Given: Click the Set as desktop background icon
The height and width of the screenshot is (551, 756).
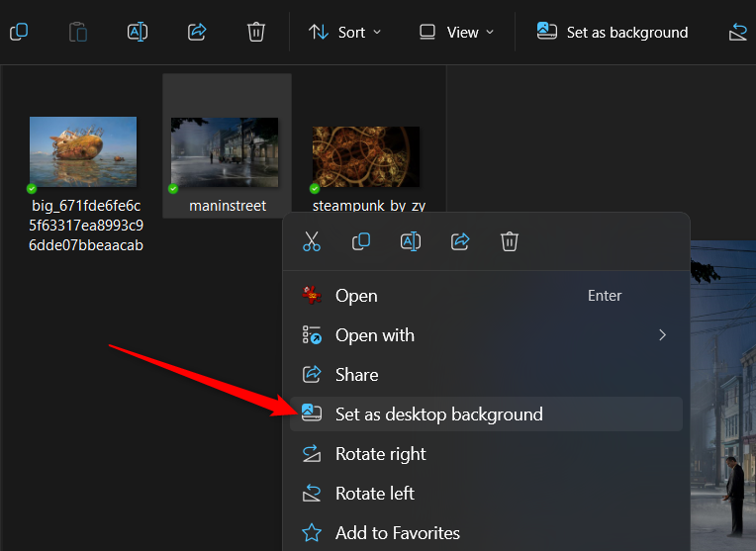Looking at the screenshot, I should [312, 413].
